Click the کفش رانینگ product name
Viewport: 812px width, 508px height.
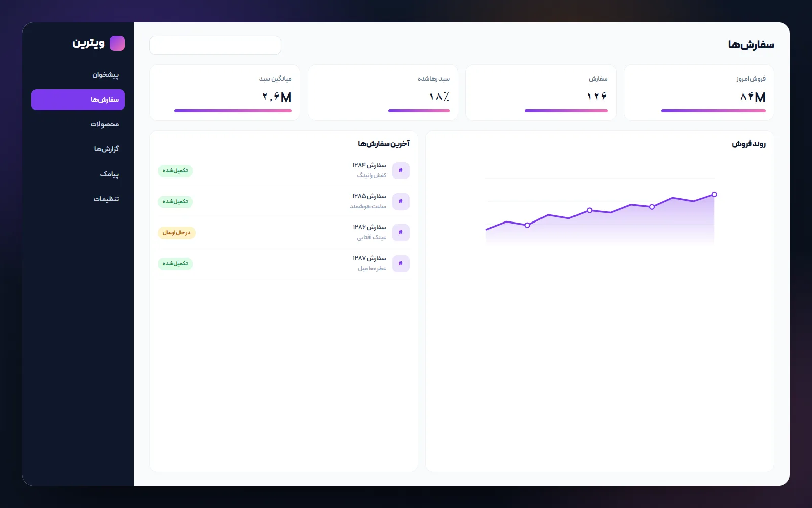tap(371, 175)
